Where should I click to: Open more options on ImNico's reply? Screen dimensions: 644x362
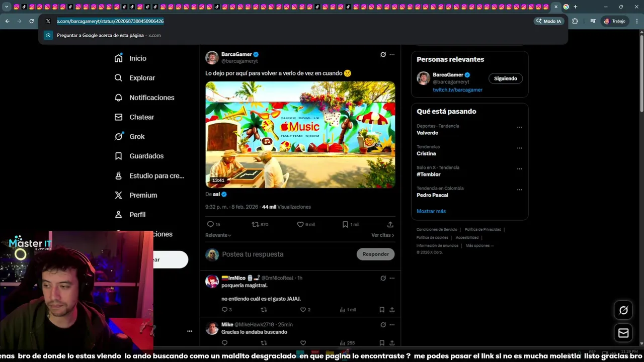[x=392, y=278]
